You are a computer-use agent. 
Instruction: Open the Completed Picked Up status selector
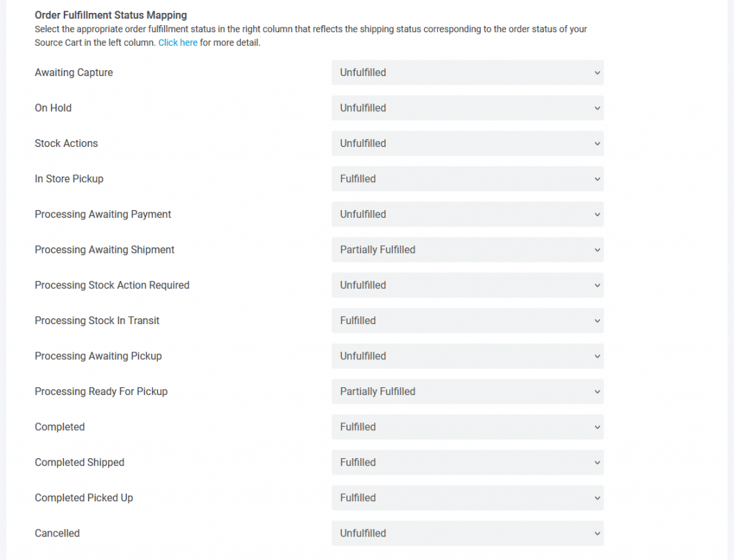point(467,498)
